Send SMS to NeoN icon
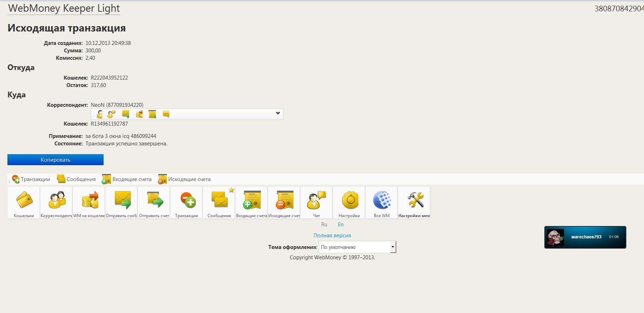Viewport: 644px width, 313px height. tap(166, 114)
